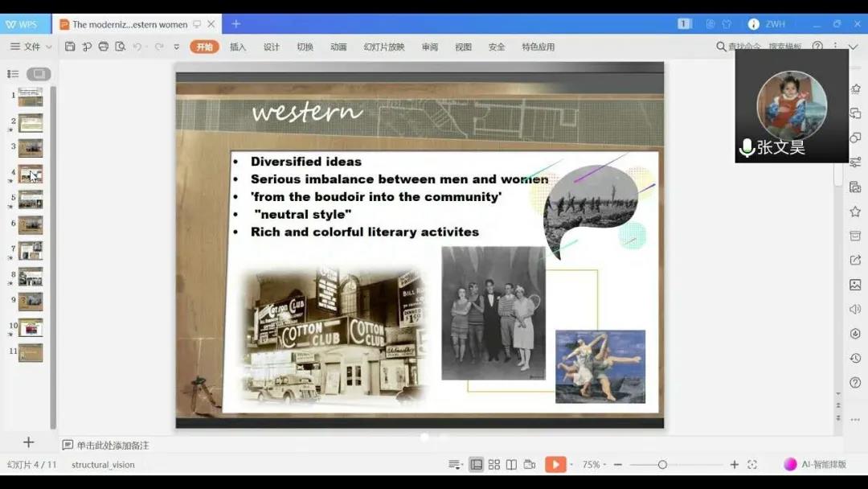Open Print Preview from quick toolbar
Viewport: 868px width, 489px height.
tap(120, 47)
